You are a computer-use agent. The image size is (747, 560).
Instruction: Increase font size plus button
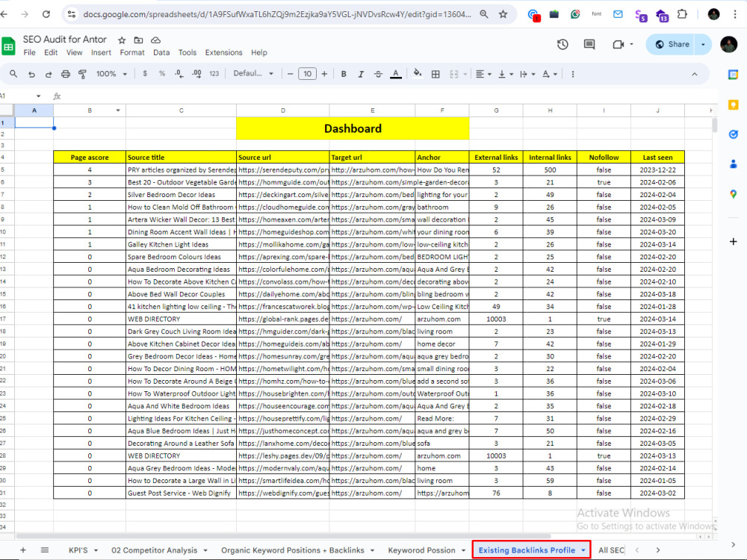[324, 74]
